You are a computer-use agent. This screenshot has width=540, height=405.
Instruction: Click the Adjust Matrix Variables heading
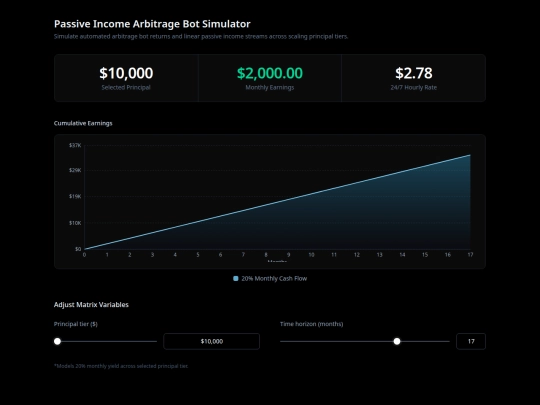(91, 305)
